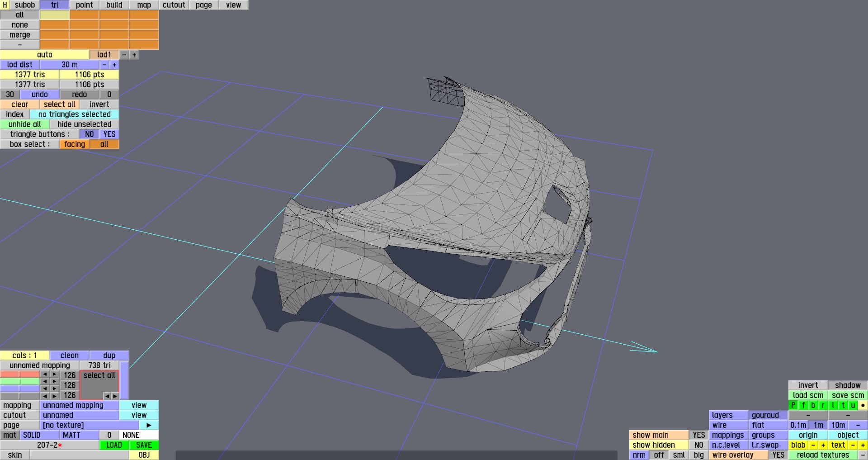Increase lod dist with plus
Image resolution: width=868 pixels, height=460 pixels.
point(114,65)
